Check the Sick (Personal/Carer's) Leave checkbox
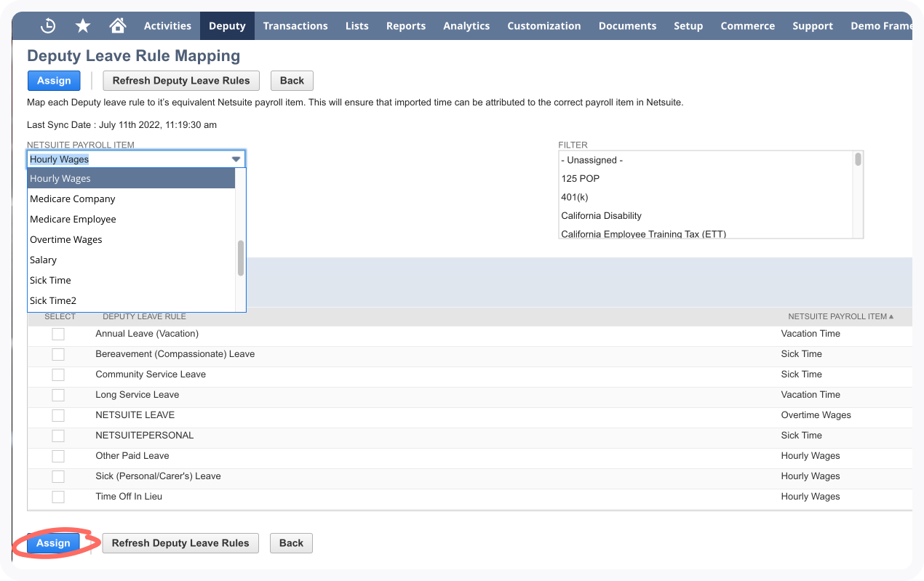 (x=58, y=476)
